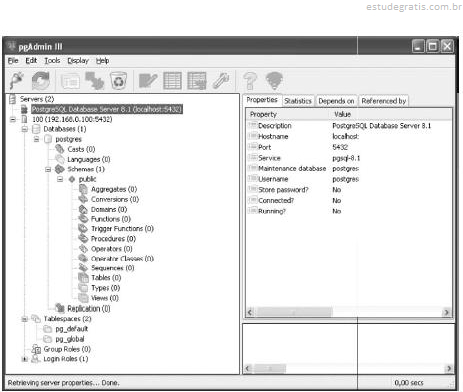Open the help question mark icon

tap(250, 81)
